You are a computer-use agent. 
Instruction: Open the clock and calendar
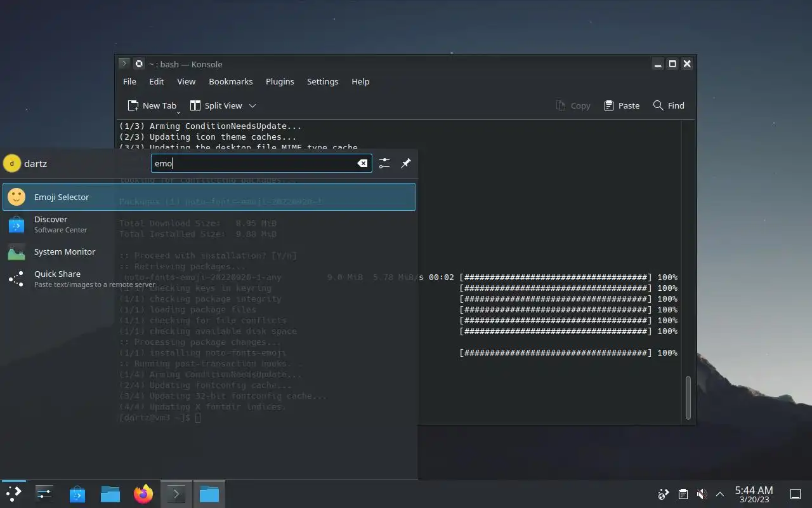(754, 494)
